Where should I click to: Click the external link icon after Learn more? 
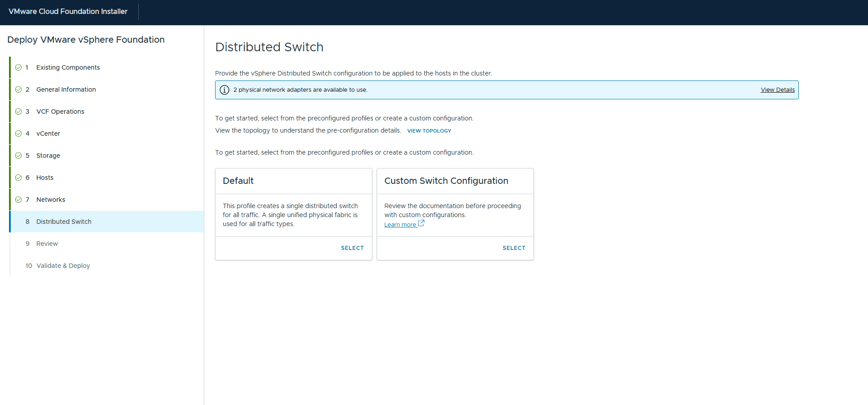pos(421,223)
